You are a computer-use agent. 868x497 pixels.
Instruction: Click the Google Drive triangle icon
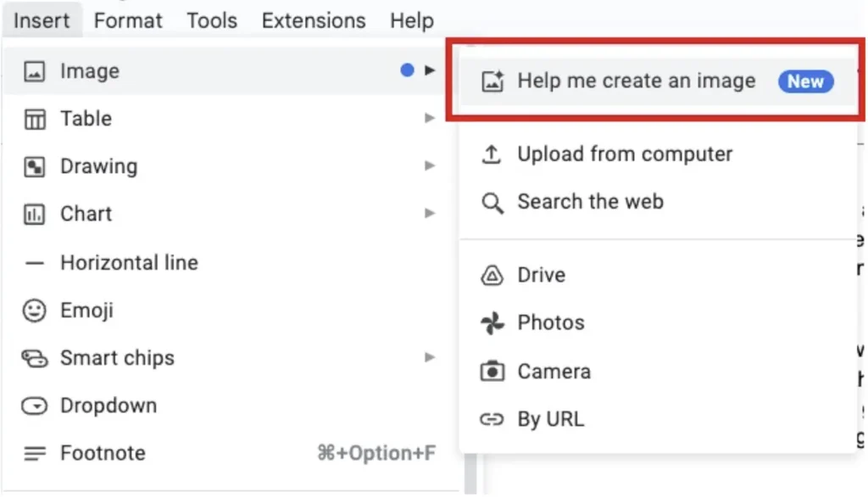point(492,276)
